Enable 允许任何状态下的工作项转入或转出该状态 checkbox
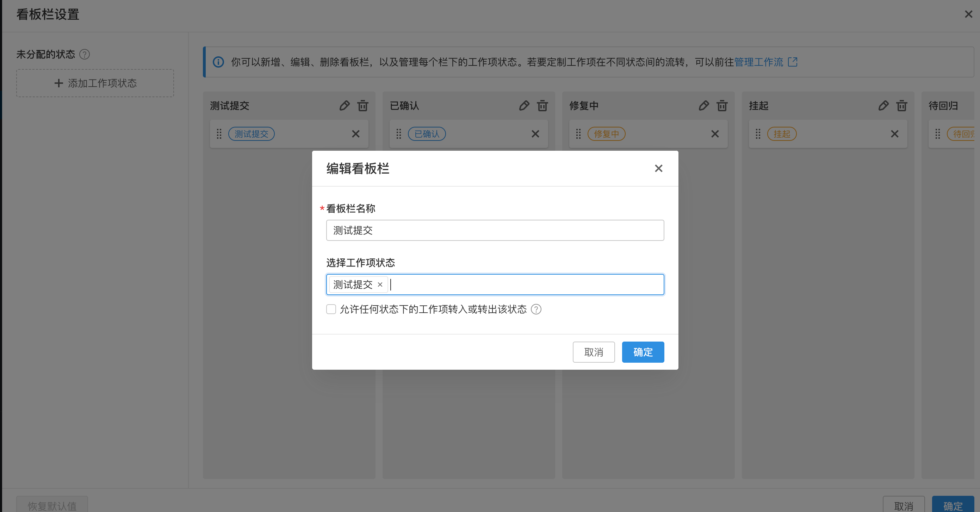Screen dimensions: 980x512 click(331, 309)
